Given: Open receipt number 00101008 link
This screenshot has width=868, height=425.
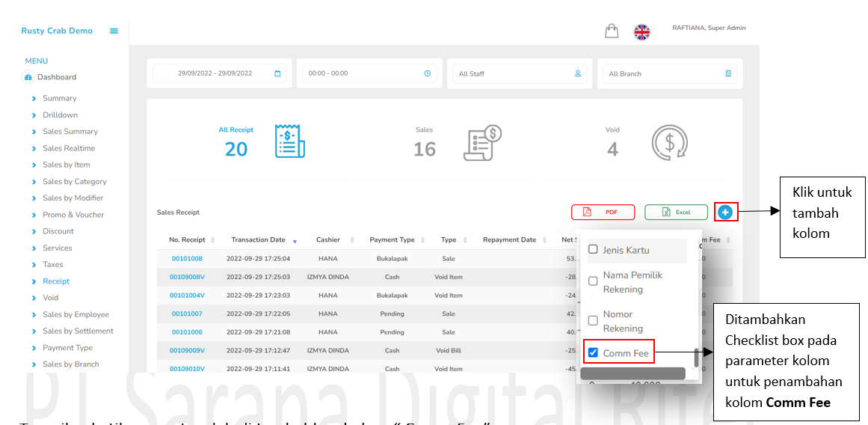Looking at the screenshot, I should (187, 259).
